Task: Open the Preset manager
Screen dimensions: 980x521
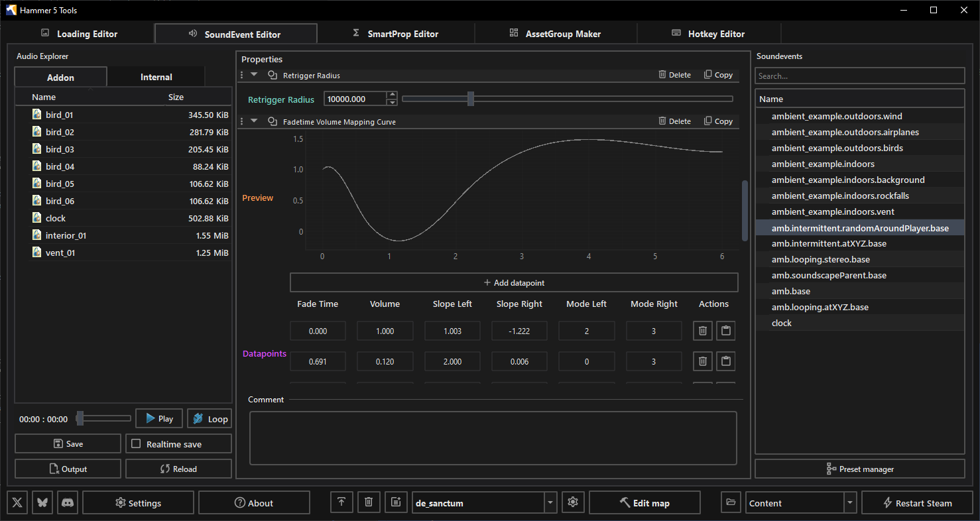Action: click(x=860, y=469)
